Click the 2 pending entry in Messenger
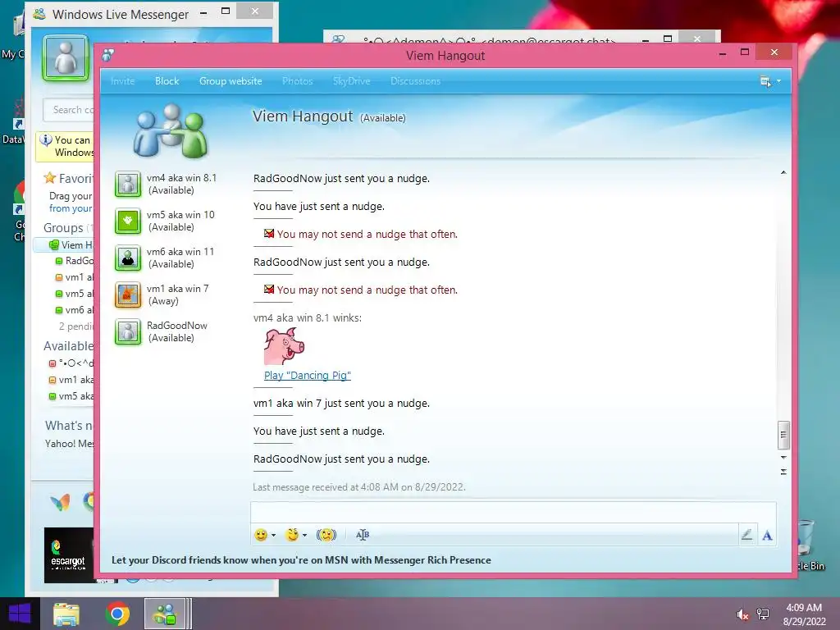The width and height of the screenshot is (840, 630). 76,326
